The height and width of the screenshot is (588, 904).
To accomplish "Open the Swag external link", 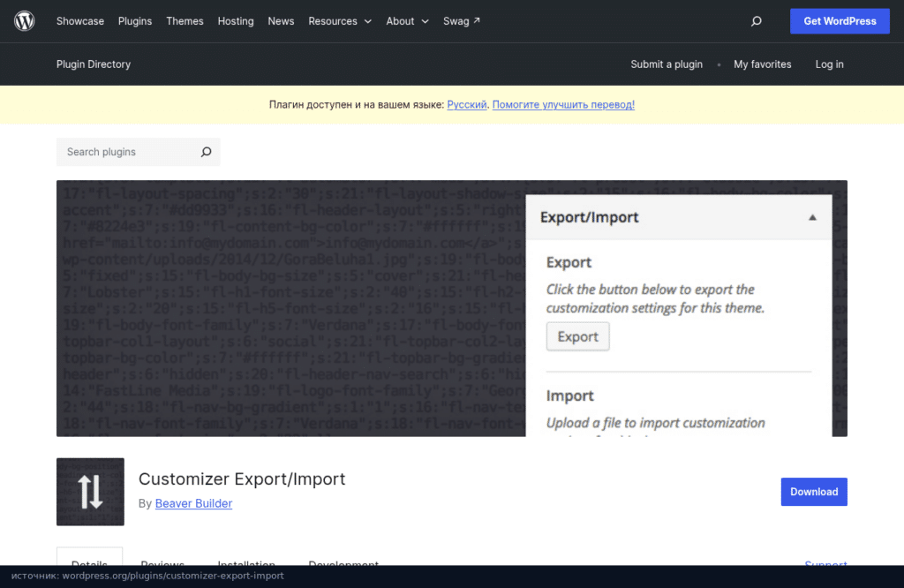I will pos(461,21).
